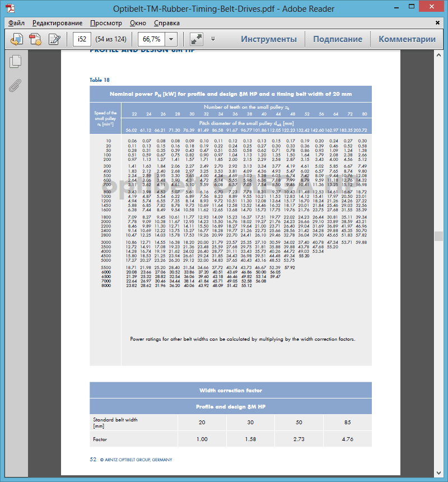Image resolution: width=448 pixels, height=482 pixels.
Task: Toggle the read mode arrows icon
Action: [196, 39]
